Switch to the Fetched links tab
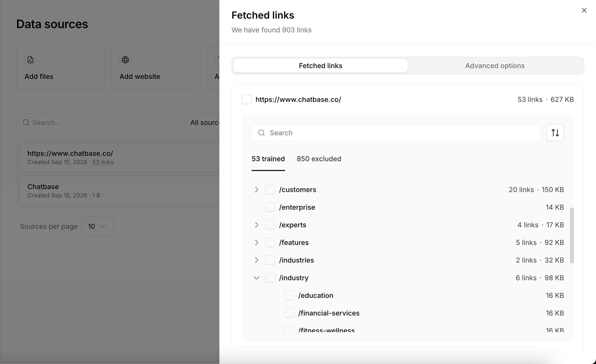Viewport: 596px width, 364px height. [x=321, y=66]
